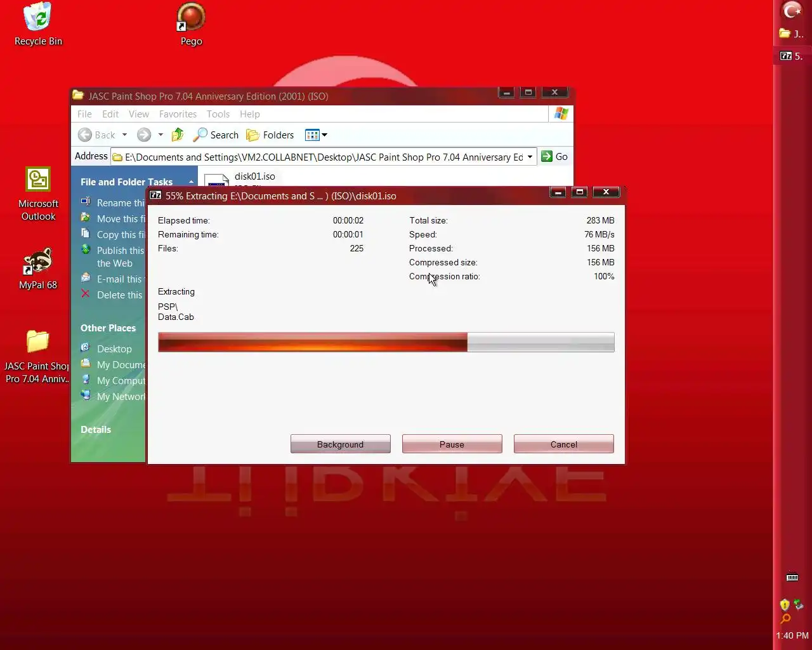Switch to 7-Zip taskbar button

pyautogui.click(x=792, y=56)
